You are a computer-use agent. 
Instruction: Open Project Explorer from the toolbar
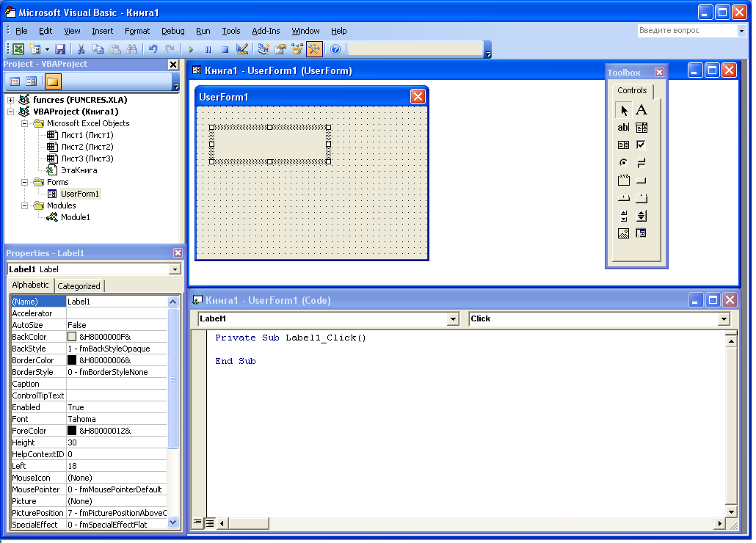click(263, 49)
